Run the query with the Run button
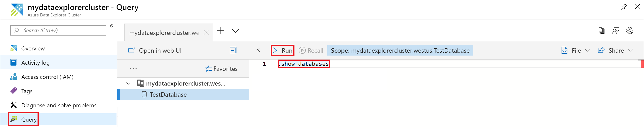The image size is (644, 130). click(282, 50)
